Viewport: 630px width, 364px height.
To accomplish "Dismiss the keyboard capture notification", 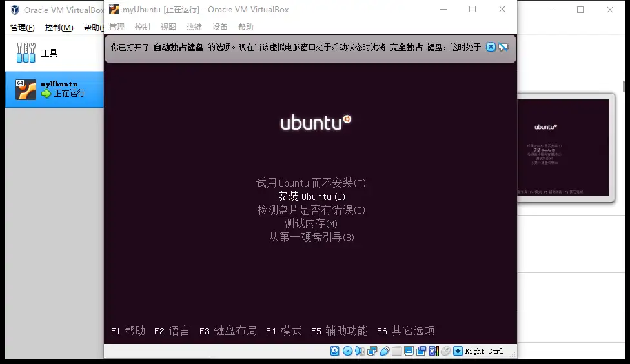I will tap(491, 47).
